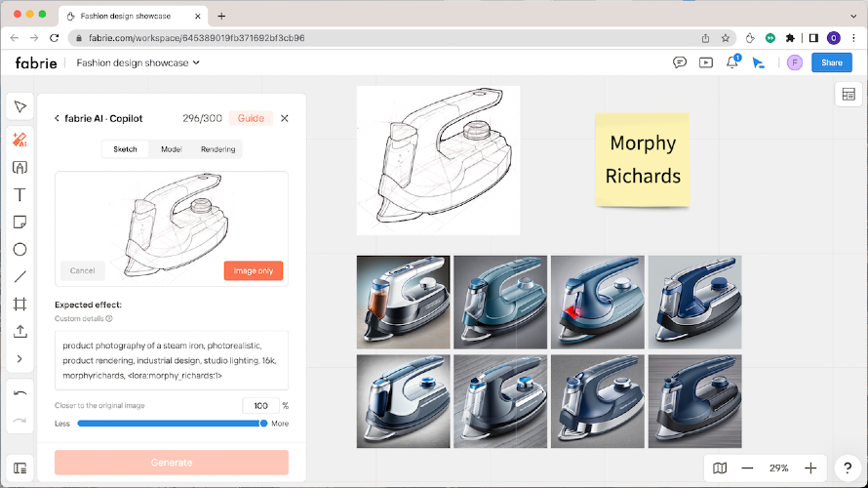868x488 pixels.
Task: Switch to the Rendering tab
Action: pyautogui.click(x=217, y=149)
